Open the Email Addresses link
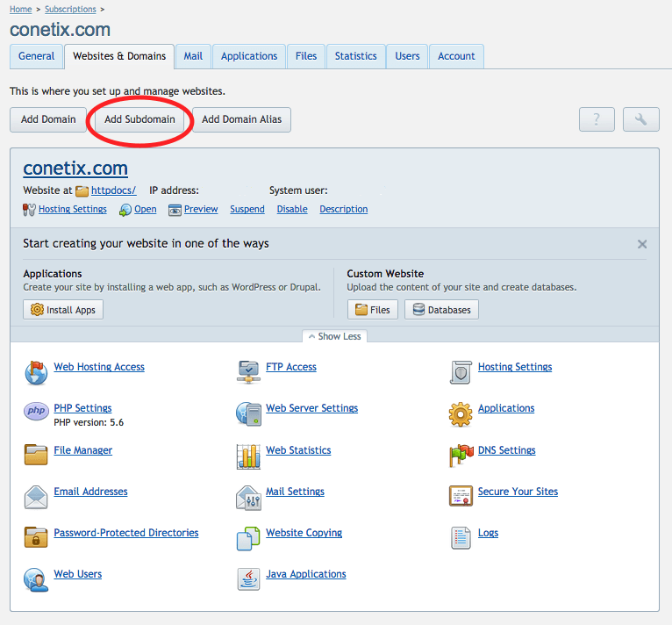 (91, 492)
